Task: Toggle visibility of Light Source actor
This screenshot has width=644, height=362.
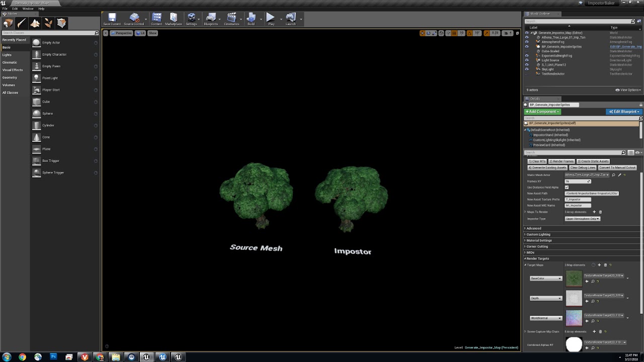Action: pos(527,60)
